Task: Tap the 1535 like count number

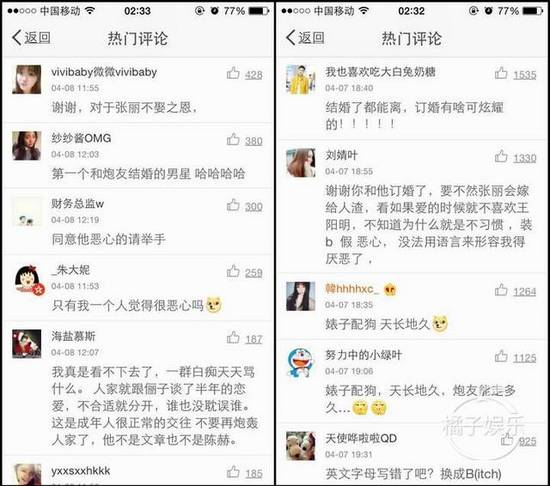Action: (x=525, y=75)
